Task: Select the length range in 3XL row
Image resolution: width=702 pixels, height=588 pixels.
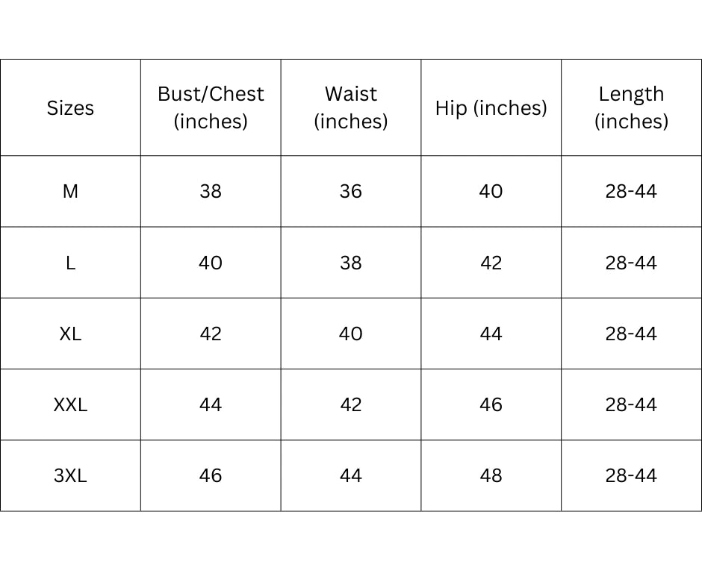Action: 631,475
